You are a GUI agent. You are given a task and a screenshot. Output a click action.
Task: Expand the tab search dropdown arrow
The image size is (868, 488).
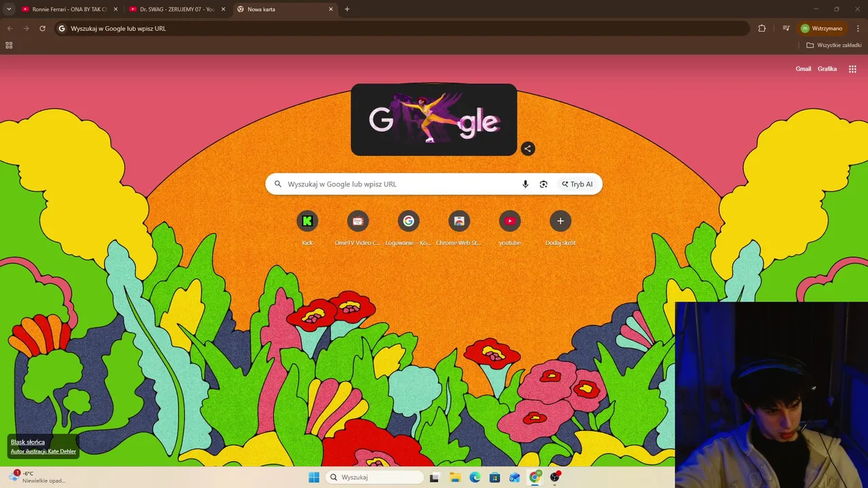pos(9,9)
